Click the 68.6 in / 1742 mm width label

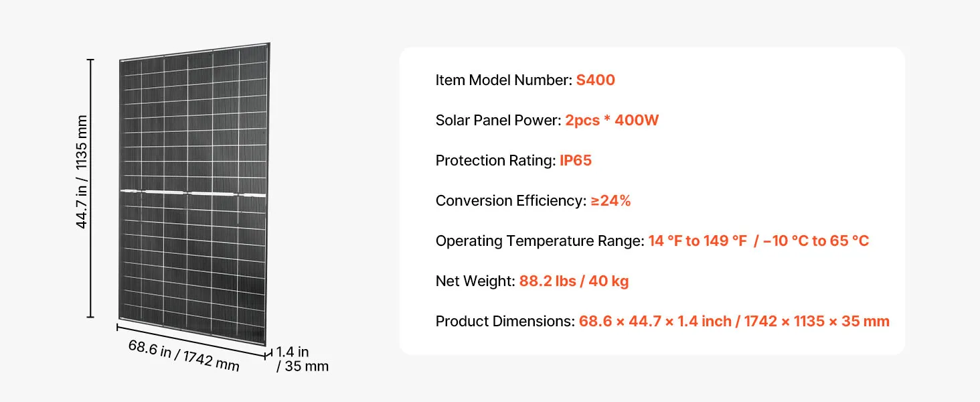(183, 356)
